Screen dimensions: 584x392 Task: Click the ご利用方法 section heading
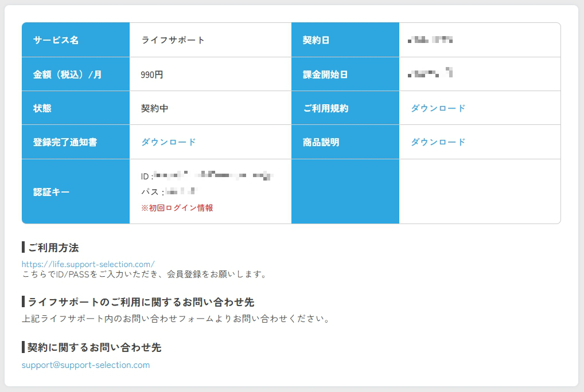[x=53, y=248]
